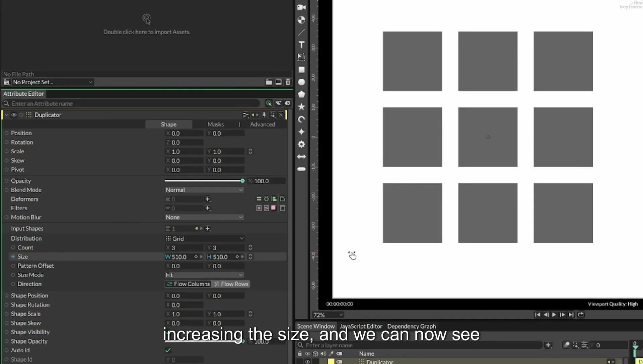Screen dimensions: 643x364
Task: Click the add layer plus button in Scene Window
Action: tap(548, 345)
